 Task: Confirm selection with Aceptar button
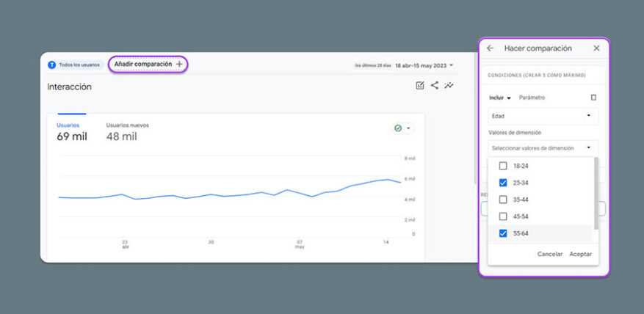click(580, 254)
